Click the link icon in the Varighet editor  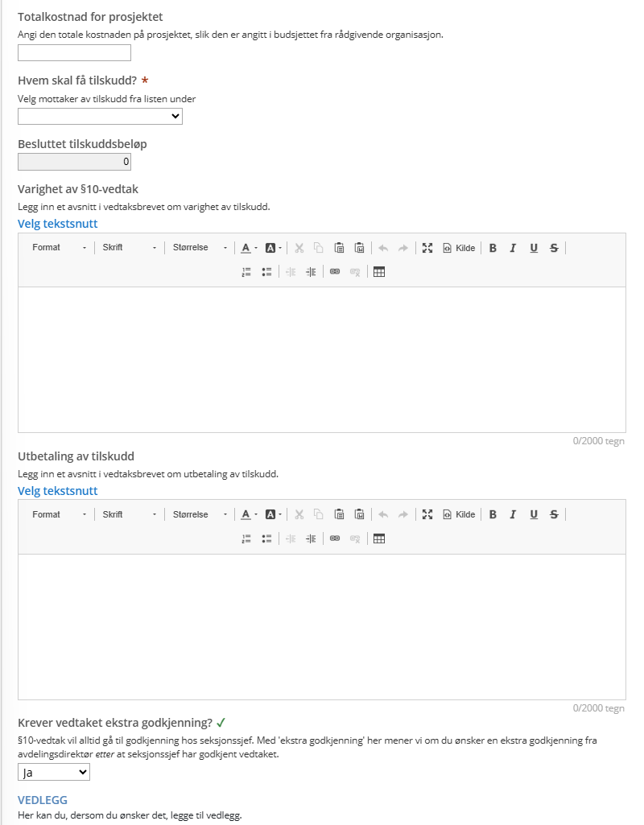pos(335,272)
